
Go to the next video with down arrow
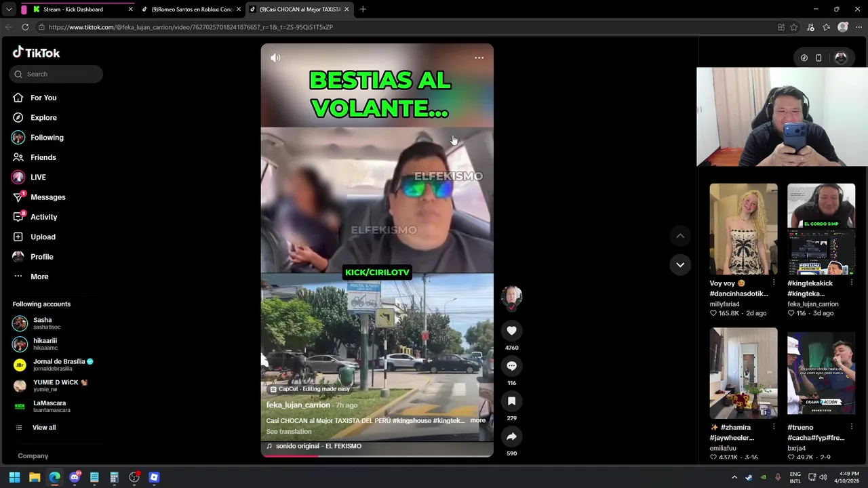[680, 264]
